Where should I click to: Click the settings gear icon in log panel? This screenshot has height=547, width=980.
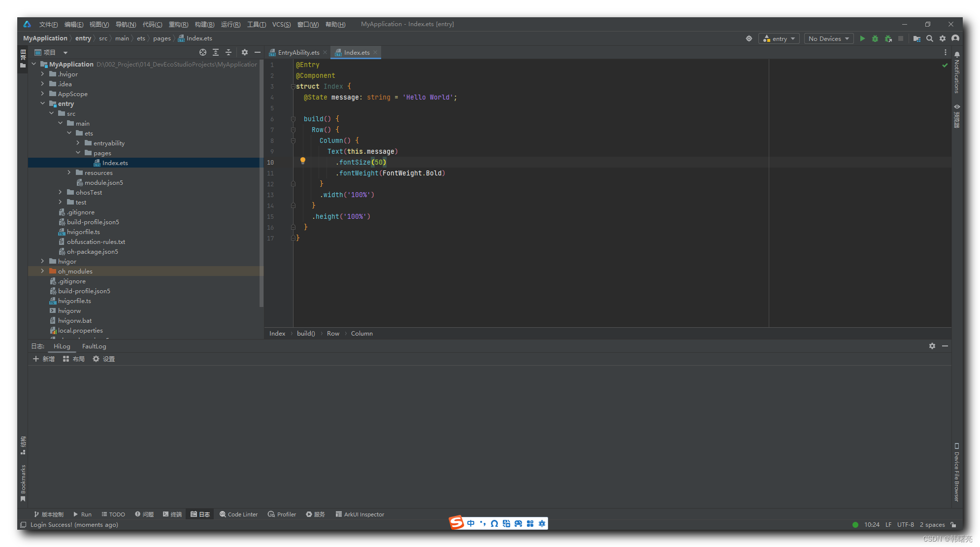932,345
